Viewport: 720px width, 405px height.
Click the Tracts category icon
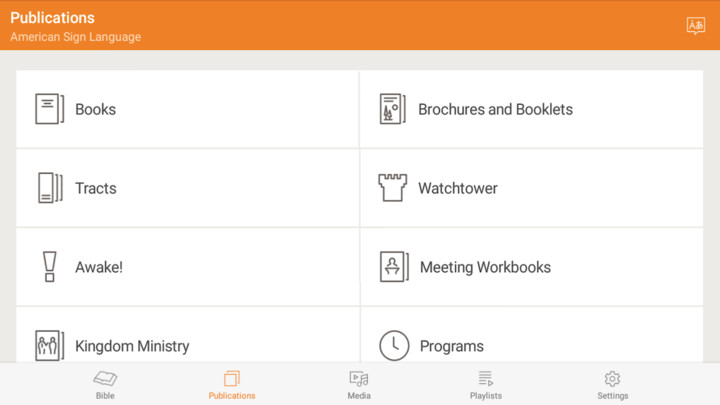pyautogui.click(x=49, y=188)
